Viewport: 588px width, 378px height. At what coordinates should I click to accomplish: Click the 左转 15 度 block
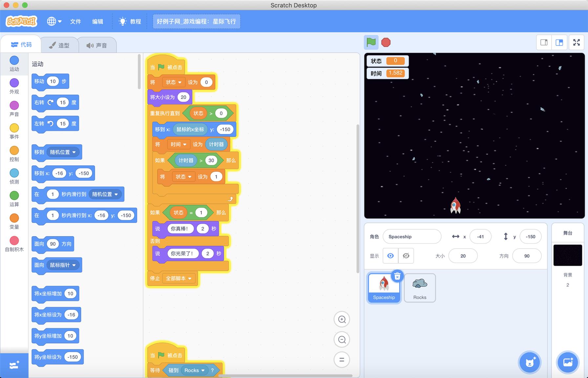click(x=55, y=123)
